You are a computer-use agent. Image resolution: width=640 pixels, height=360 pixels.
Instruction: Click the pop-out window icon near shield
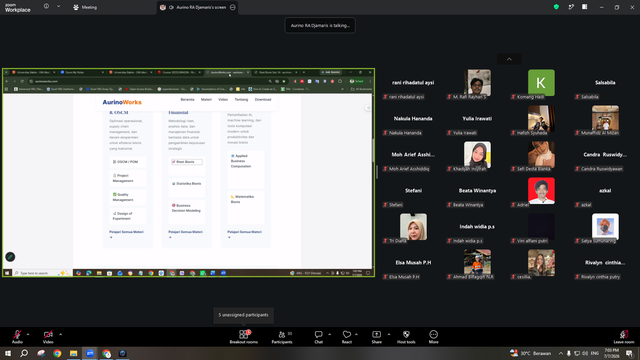(x=571, y=7)
